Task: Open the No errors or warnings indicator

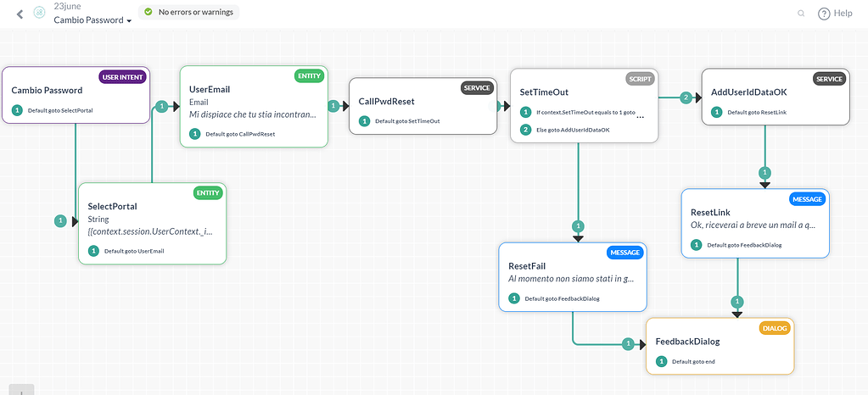Action: [x=188, y=12]
